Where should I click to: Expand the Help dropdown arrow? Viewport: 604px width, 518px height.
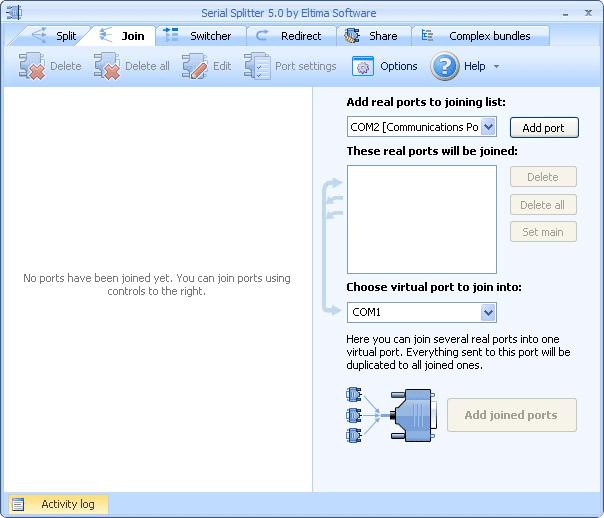497,67
